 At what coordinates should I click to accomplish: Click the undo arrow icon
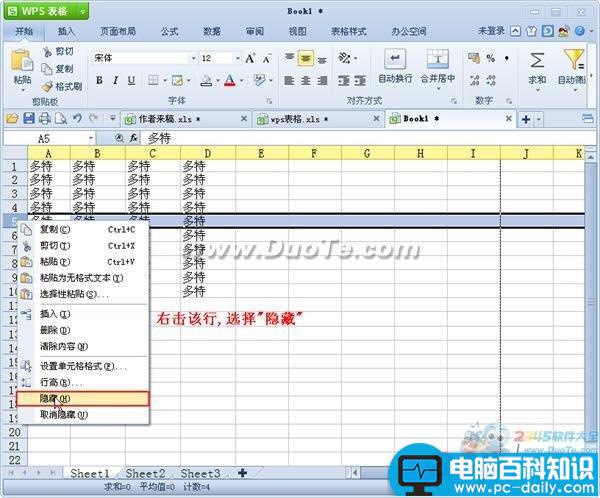[x=77, y=118]
